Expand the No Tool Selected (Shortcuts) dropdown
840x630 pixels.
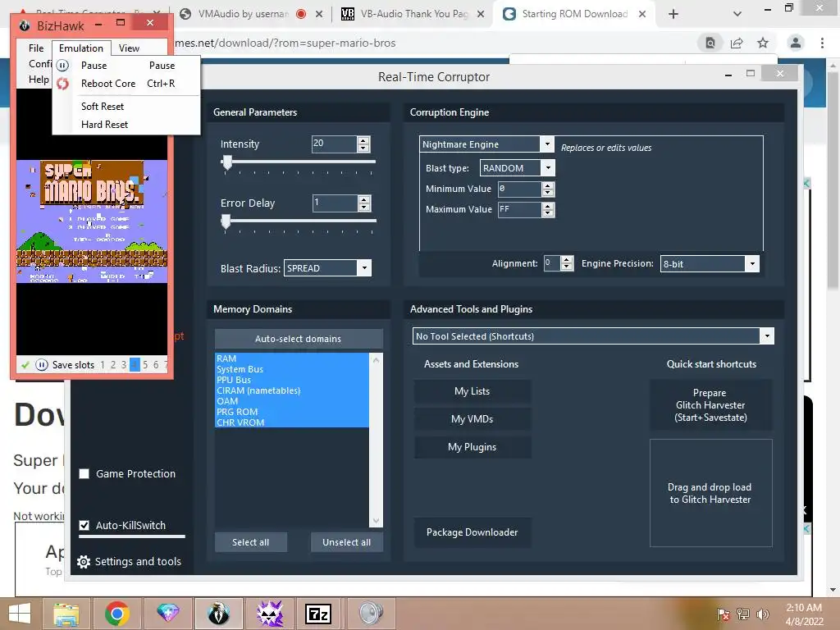pos(767,336)
